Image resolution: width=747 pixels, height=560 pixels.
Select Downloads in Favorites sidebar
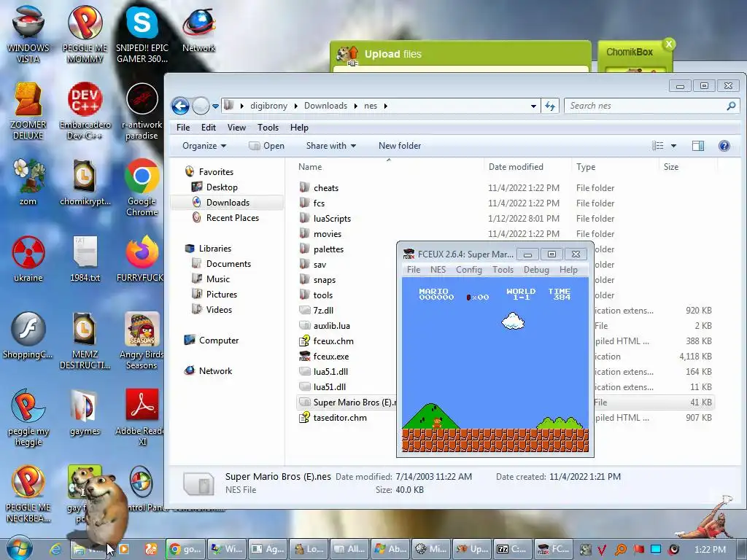tap(228, 203)
